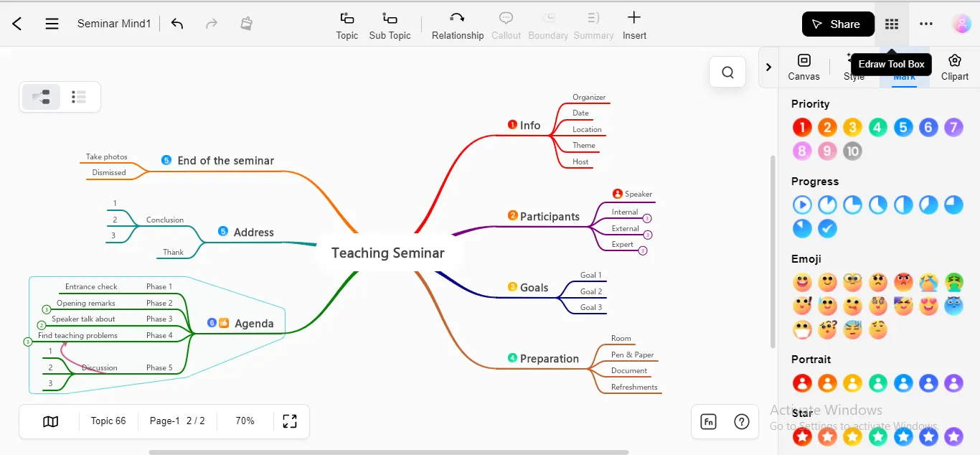Open the map overview icon
980x455 pixels.
coord(50,421)
